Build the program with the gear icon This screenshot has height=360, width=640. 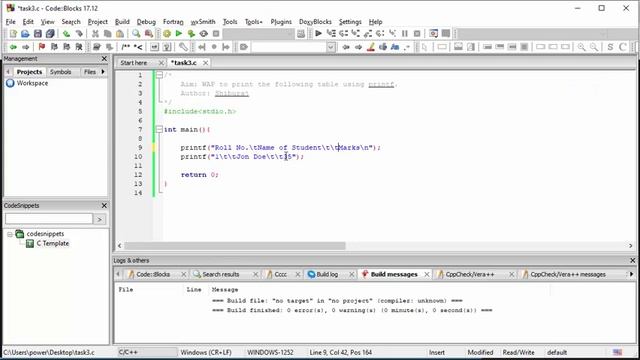click(x=167, y=34)
